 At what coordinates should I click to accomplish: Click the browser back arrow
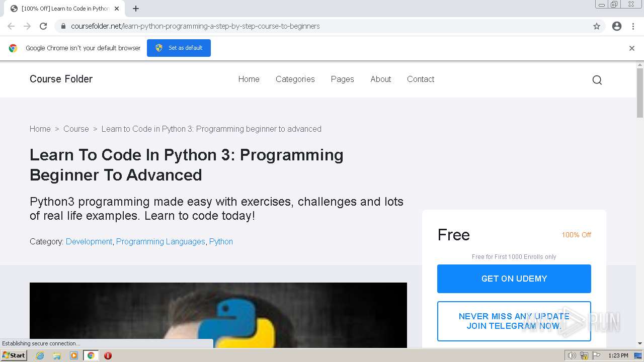pyautogui.click(x=11, y=26)
